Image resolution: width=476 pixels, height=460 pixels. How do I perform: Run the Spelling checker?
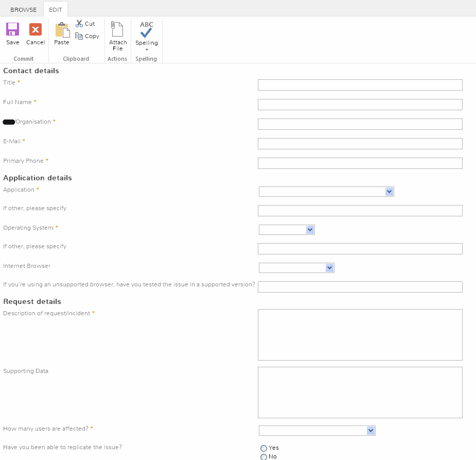coord(146,31)
